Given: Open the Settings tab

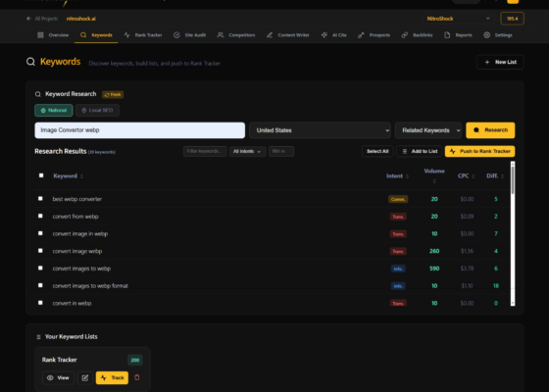Looking at the screenshot, I should point(498,35).
